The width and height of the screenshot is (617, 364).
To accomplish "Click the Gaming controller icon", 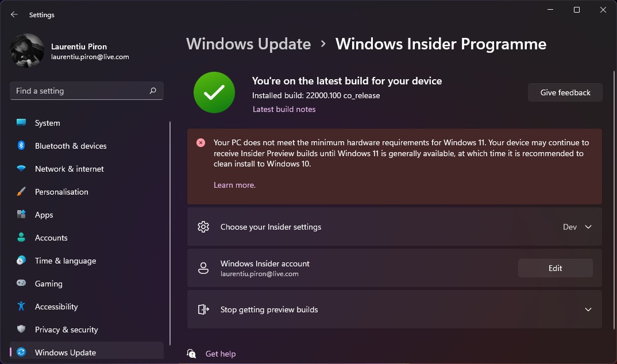I will 21,283.
